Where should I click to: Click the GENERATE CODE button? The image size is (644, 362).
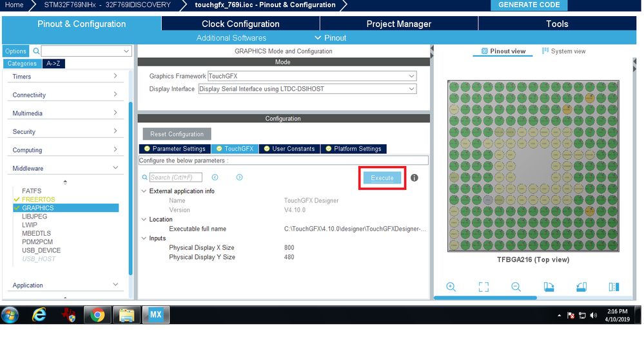point(529,5)
